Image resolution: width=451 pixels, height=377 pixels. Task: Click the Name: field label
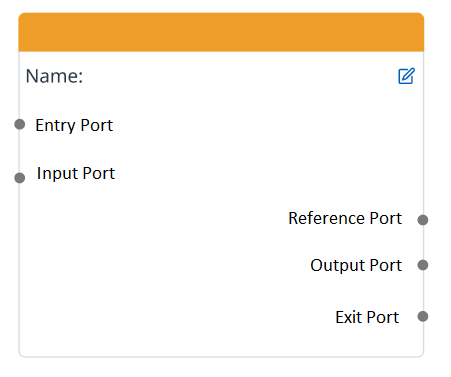point(54,76)
